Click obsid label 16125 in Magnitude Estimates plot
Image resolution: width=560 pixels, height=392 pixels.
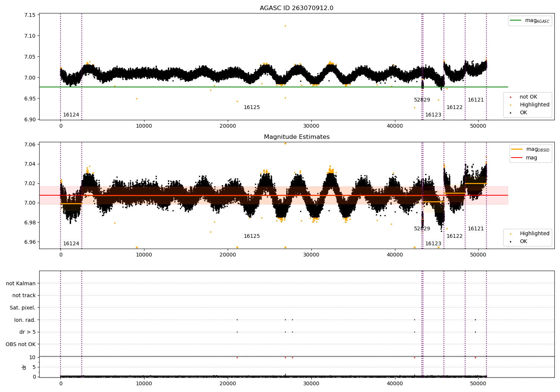[252, 236]
